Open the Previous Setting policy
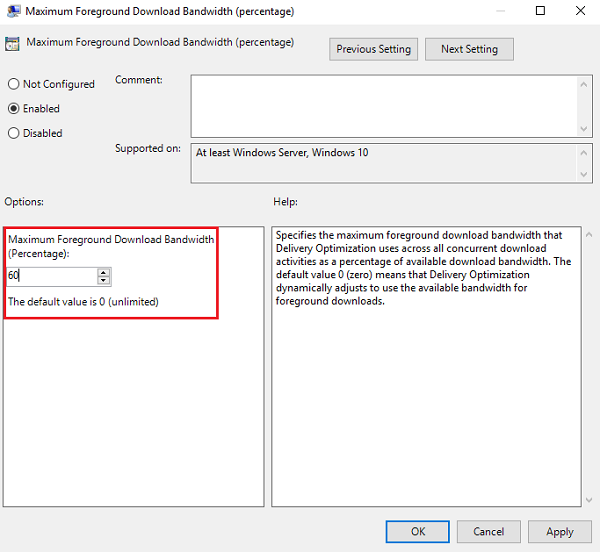This screenshot has width=600, height=552. coord(373,49)
